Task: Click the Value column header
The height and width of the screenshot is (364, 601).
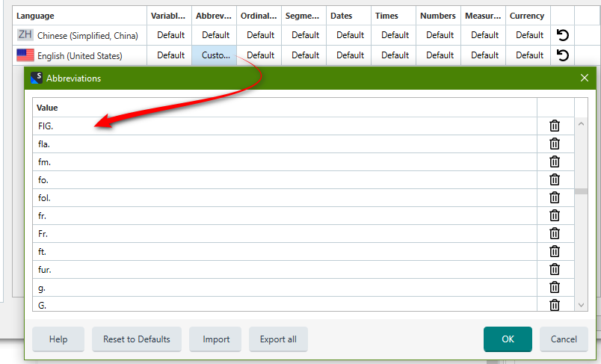Action: pyautogui.click(x=284, y=108)
